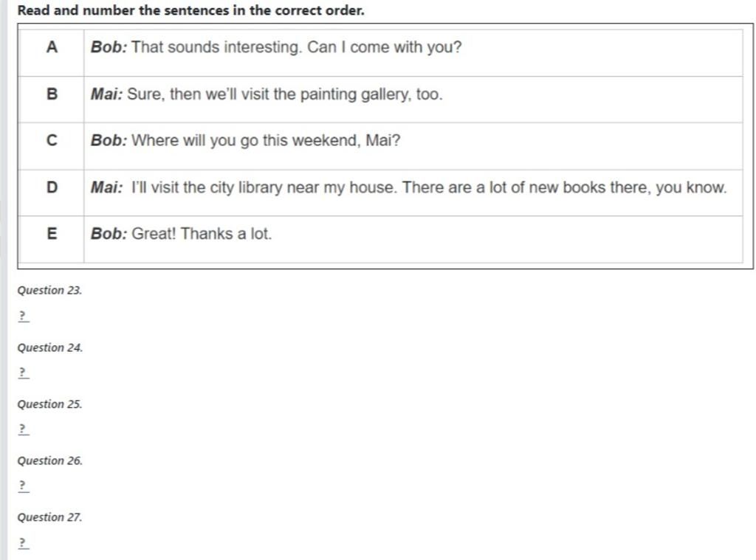Image resolution: width=756 pixels, height=560 pixels.
Task: Select the 'Question 25.' label
Action: [50, 404]
